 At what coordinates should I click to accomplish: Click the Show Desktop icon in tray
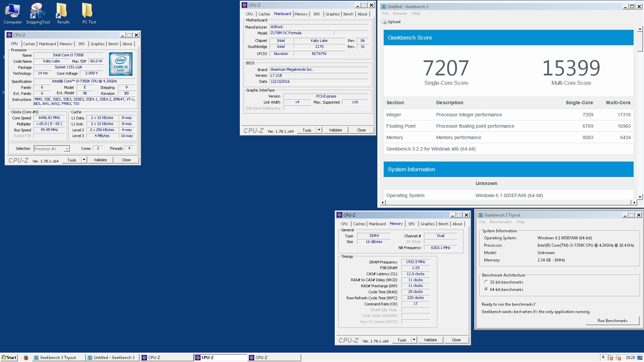[x=640, y=358]
